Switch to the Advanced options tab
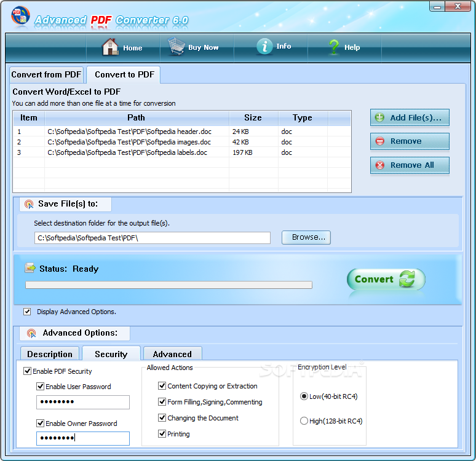476x461 pixels. (172, 354)
